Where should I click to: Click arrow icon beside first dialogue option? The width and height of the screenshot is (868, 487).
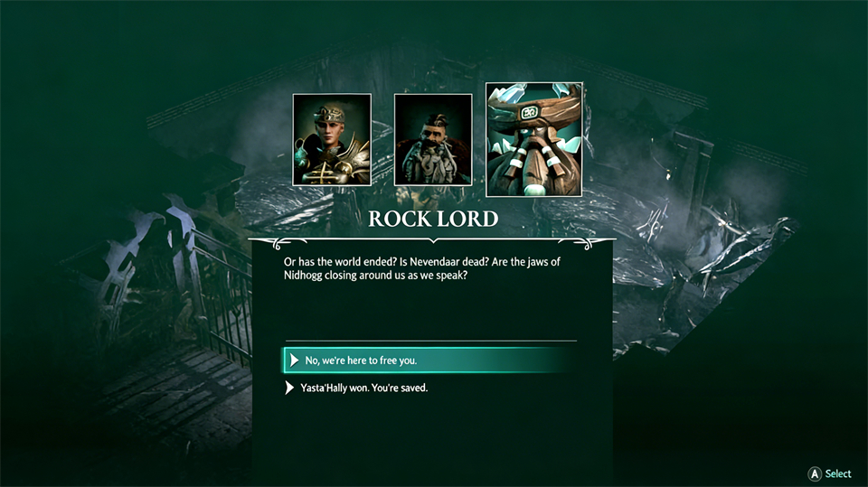click(x=295, y=361)
